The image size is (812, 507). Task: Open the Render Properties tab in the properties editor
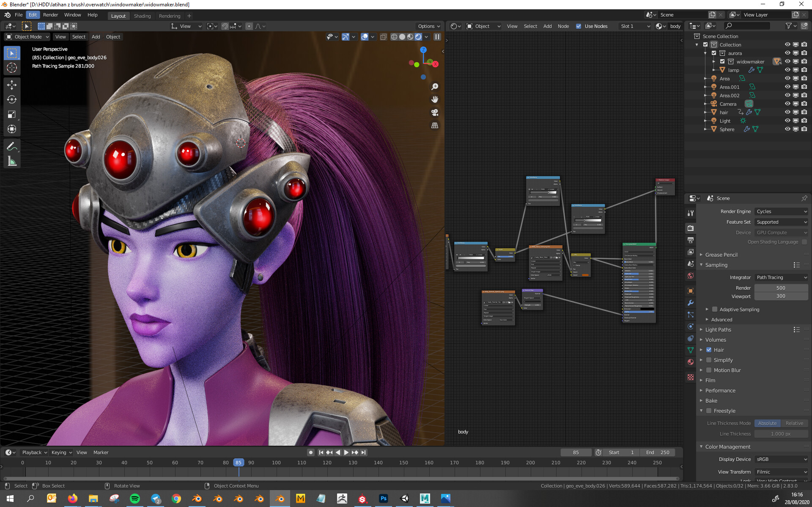pos(691,228)
